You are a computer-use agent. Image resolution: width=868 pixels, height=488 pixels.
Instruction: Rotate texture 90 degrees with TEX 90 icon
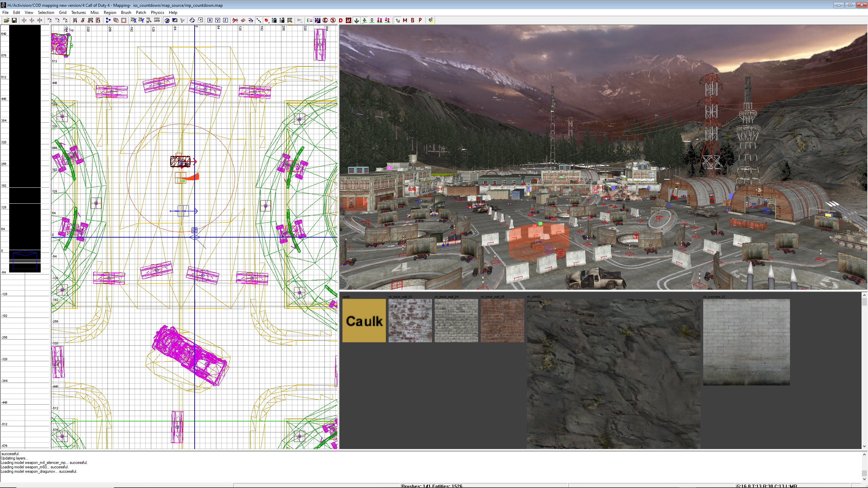tap(149, 20)
